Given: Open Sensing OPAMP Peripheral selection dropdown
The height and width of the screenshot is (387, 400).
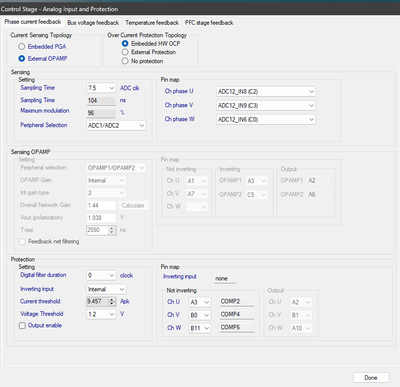Looking at the screenshot, I should point(116,168).
